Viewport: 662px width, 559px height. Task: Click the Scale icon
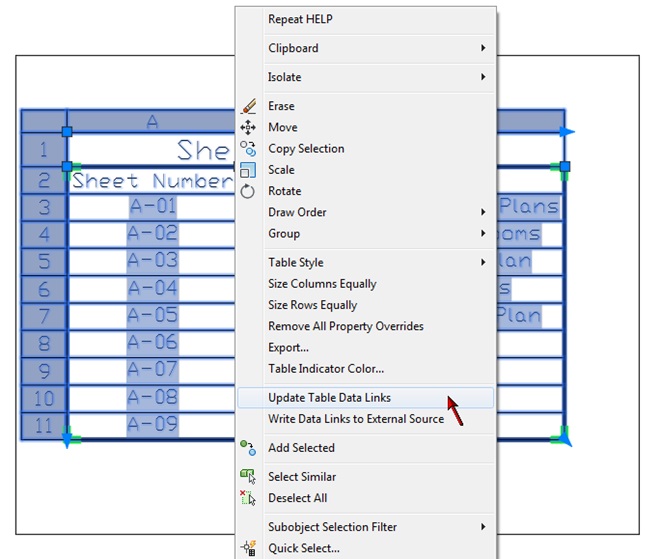tap(248, 170)
